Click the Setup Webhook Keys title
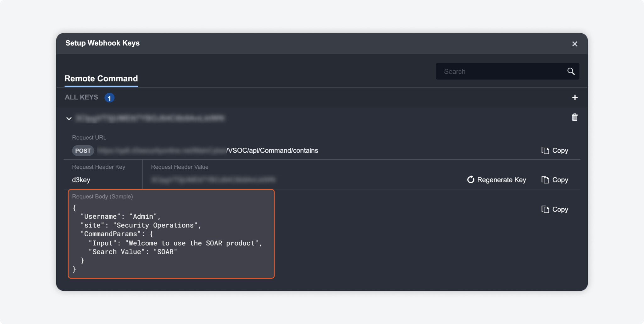 pos(103,43)
